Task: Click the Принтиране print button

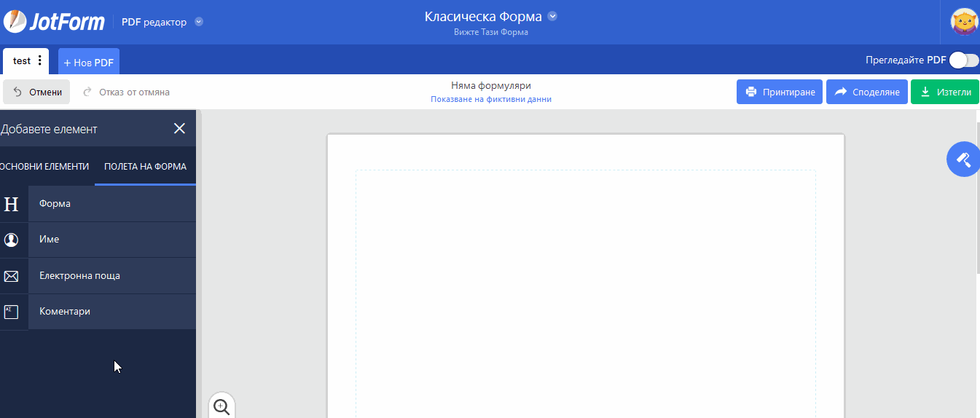Action: click(x=780, y=92)
